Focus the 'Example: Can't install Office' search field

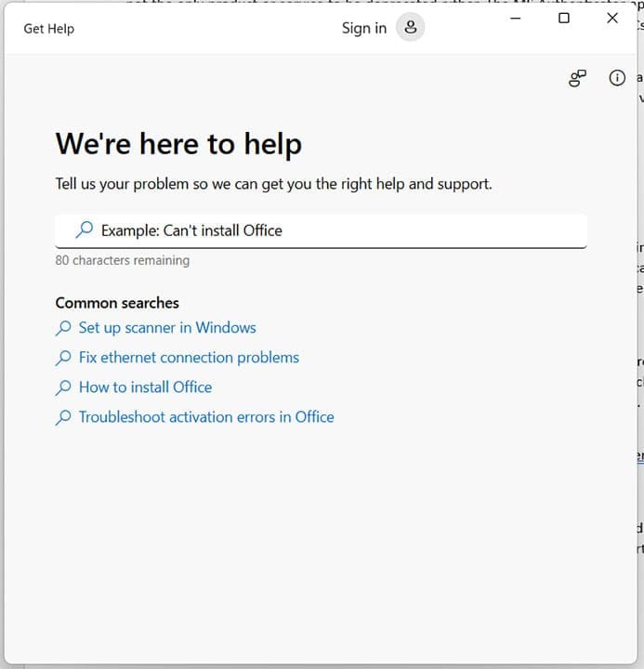[x=335, y=230]
